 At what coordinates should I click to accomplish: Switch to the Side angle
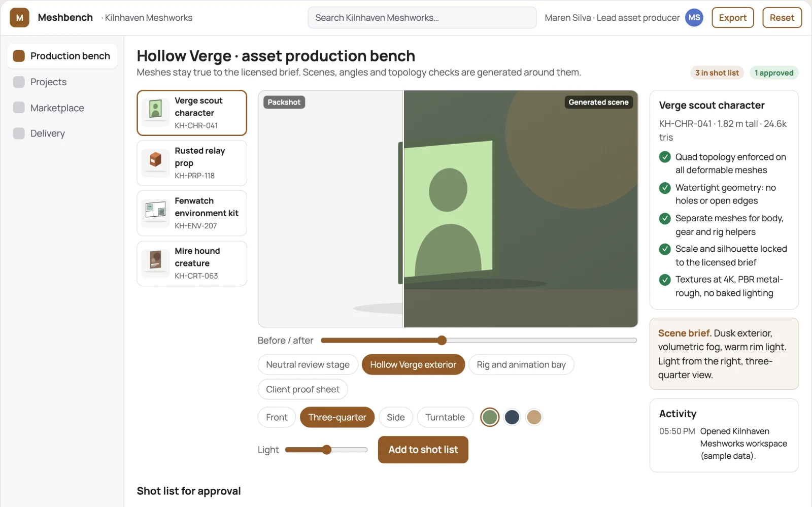pyautogui.click(x=396, y=417)
